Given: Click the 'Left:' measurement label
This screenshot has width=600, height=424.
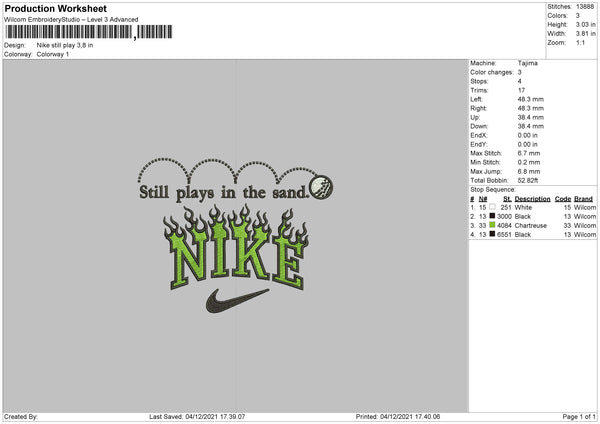Looking at the screenshot, I should click(476, 99).
